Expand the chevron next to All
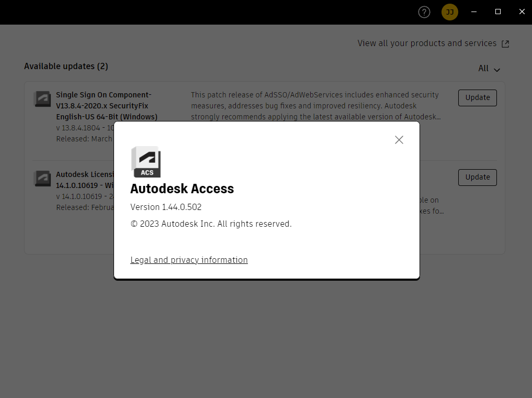Viewport: 532px width, 398px height. [x=497, y=69]
